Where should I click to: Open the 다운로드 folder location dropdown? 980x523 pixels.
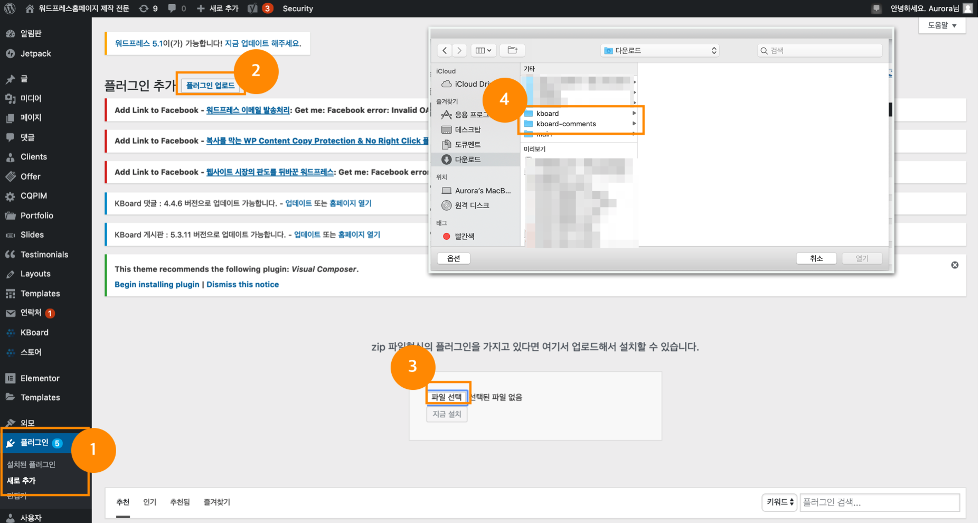(x=660, y=50)
